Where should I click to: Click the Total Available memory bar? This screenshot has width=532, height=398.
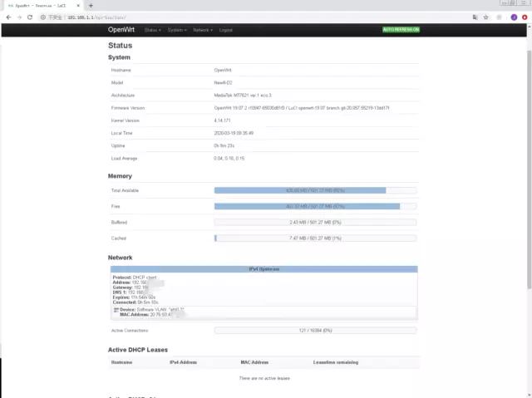click(315, 190)
